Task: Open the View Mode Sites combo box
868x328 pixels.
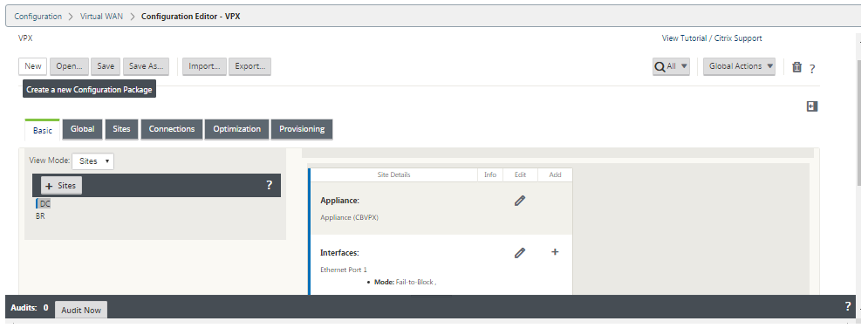Action: click(93, 161)
